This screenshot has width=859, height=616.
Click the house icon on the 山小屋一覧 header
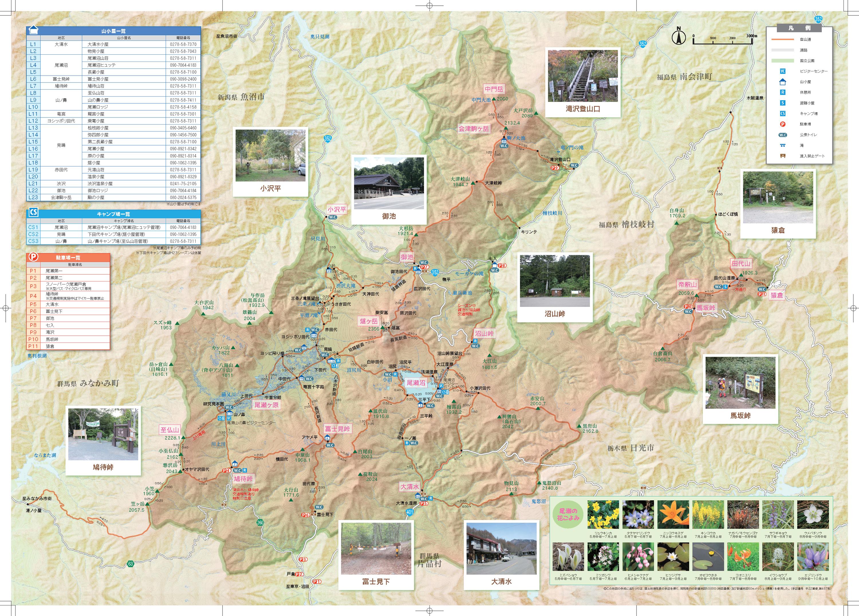click(x=34, y=30)
